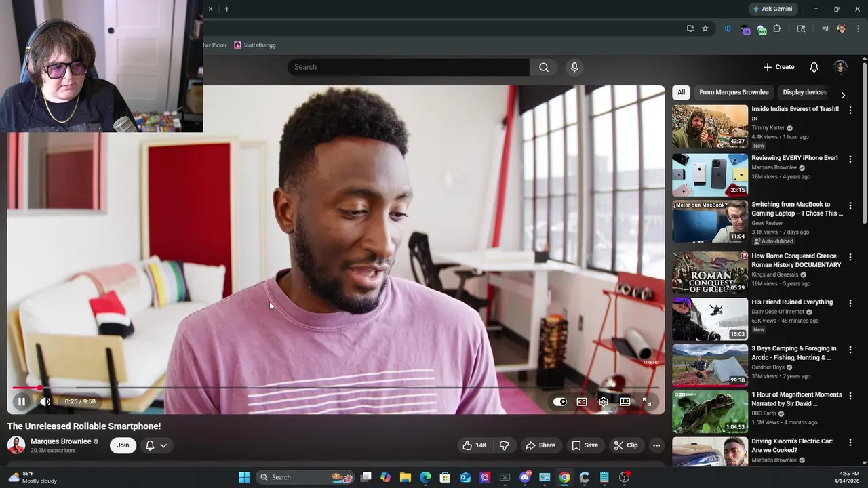Switch to theater mode
The height and width of the screenshot is (488, 868).
(x=625, y=401)
